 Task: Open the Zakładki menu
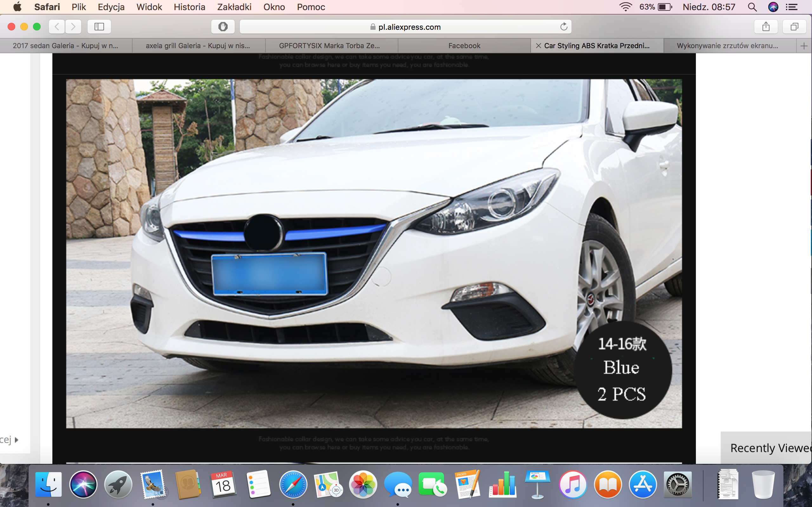pos(234,7)
